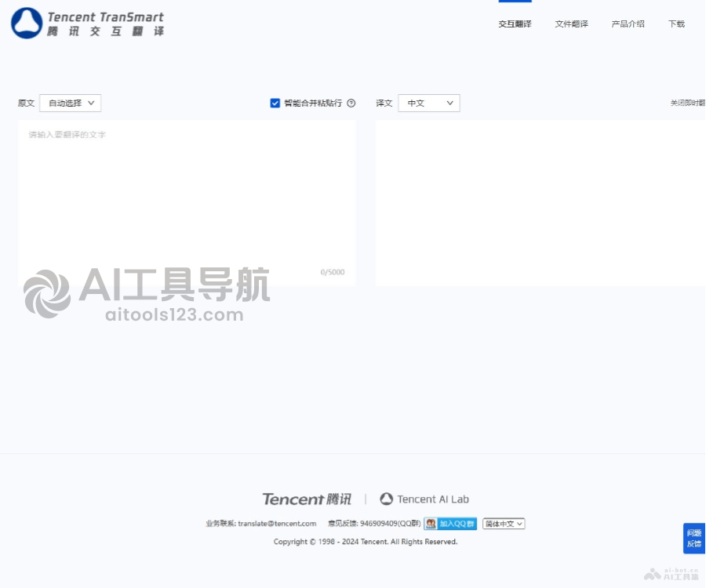Toggle the 智能合并粘贴行 checkbox
This screenshot has height=588, width=706.
[x=275, y=103]
